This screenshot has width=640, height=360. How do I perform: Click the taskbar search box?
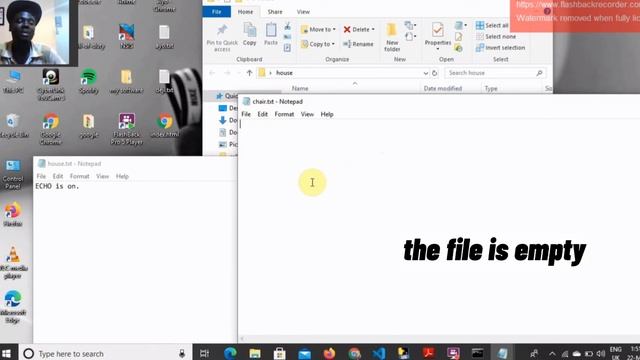pos(105,353)
